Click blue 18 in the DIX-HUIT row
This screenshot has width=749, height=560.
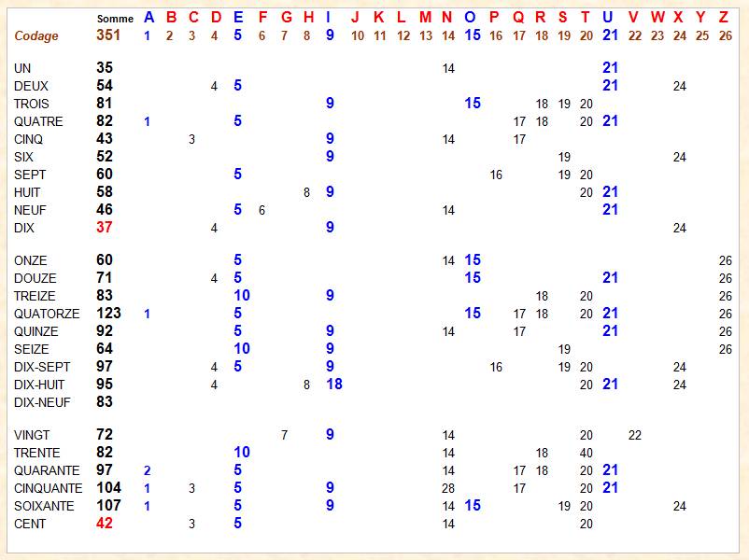pos(332,385)
